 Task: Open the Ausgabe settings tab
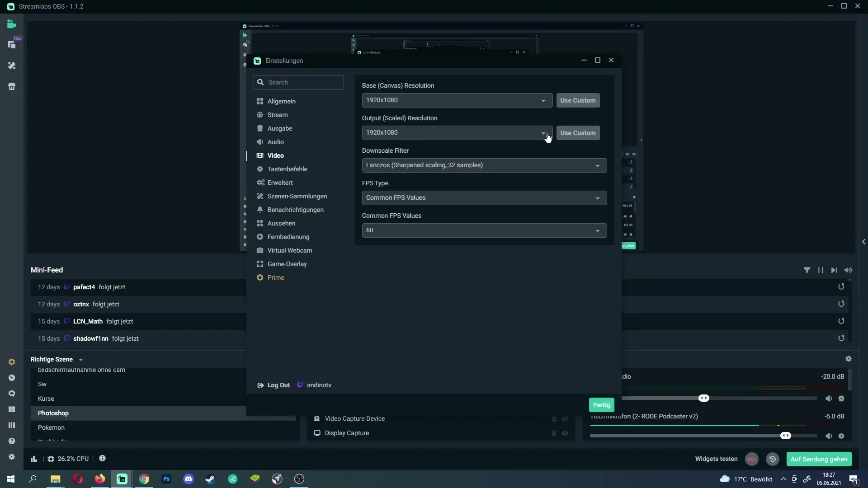[x=279, y=128]
